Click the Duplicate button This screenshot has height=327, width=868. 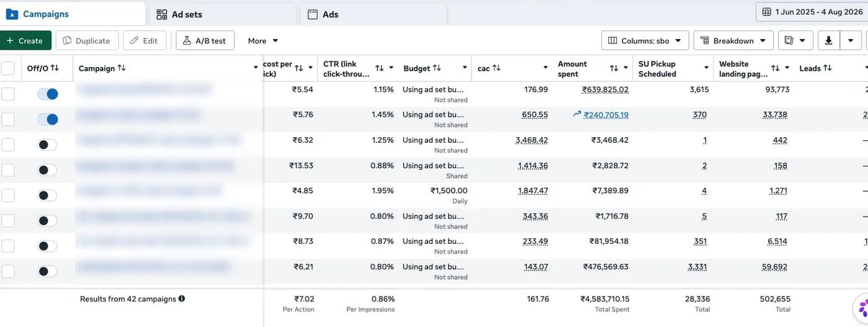(x=87, y=41)
